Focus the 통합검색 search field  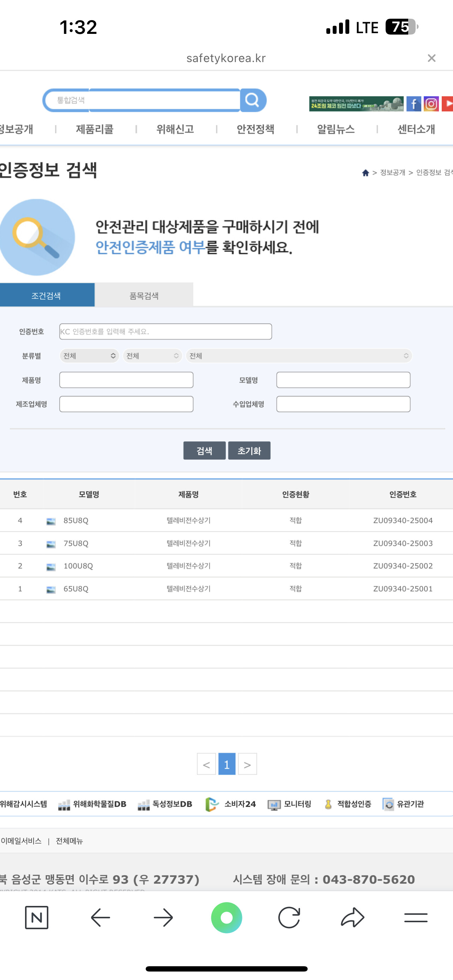[142, 100]
